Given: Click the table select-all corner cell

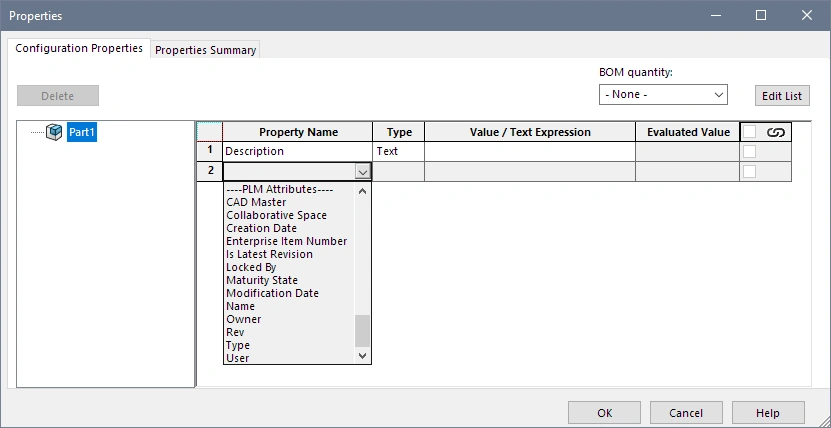Looking at the screenshot, I should coord(209,132).
